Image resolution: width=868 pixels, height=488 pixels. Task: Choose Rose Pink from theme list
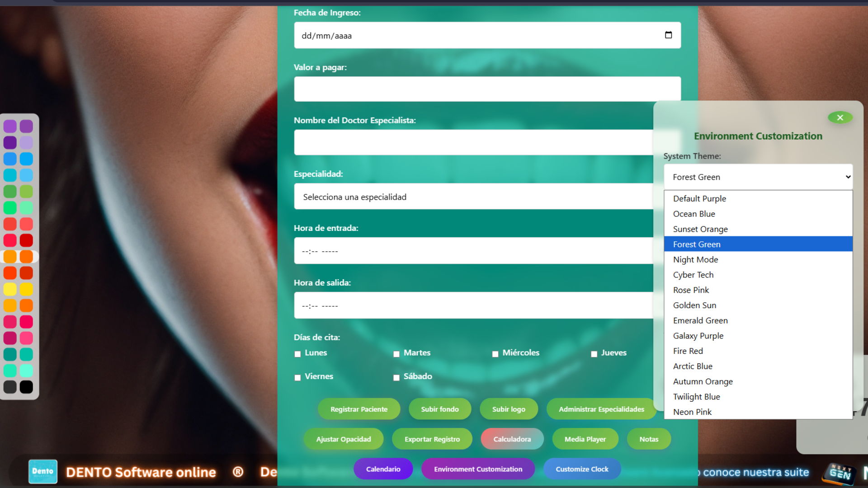point(691,290)
